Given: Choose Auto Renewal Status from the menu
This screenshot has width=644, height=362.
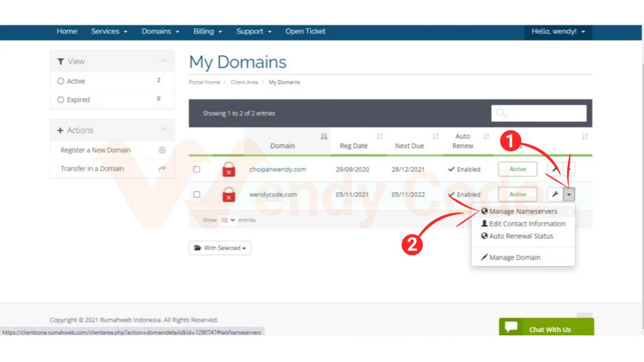Looking at the screenshot, I should [x=523, y=236].
